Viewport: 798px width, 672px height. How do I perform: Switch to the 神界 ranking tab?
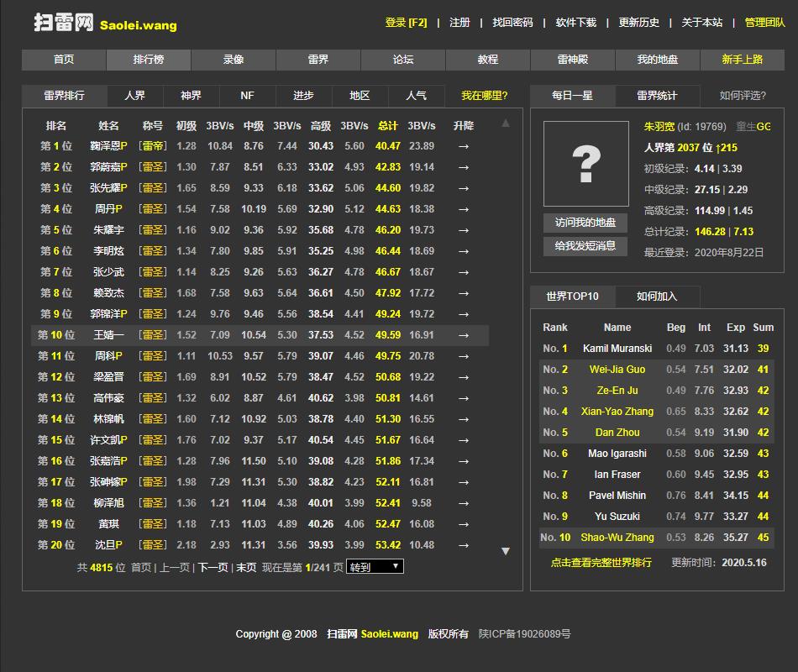coord(191,96)
